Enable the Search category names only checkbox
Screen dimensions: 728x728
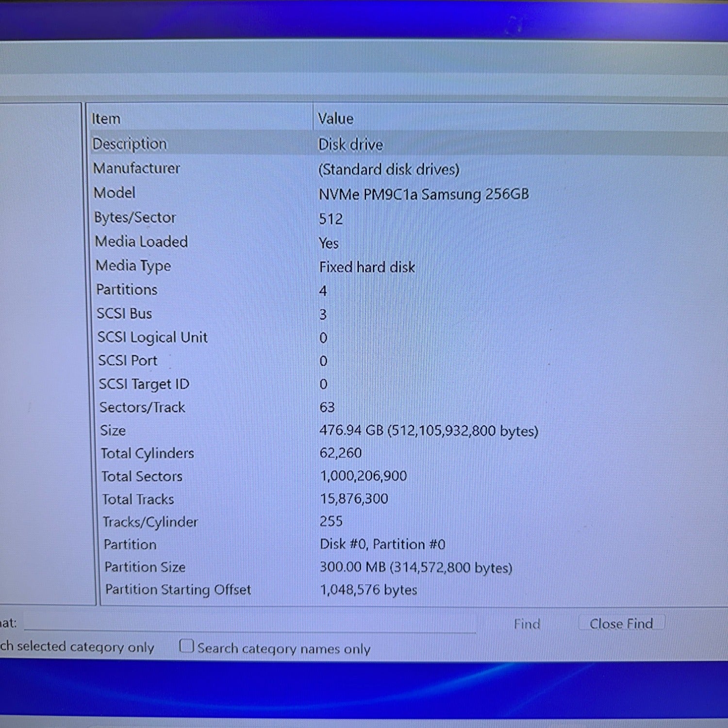(186, 646)
